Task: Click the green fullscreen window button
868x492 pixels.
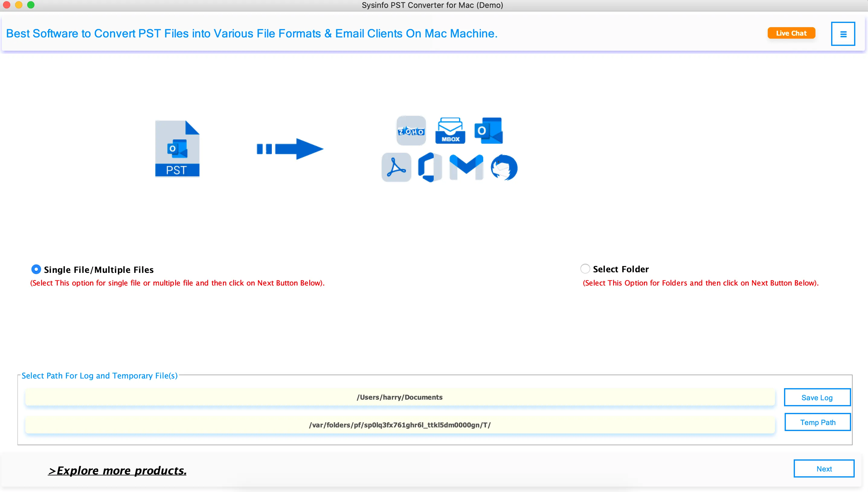Action: pyautogui.click(x=31, y=5)
